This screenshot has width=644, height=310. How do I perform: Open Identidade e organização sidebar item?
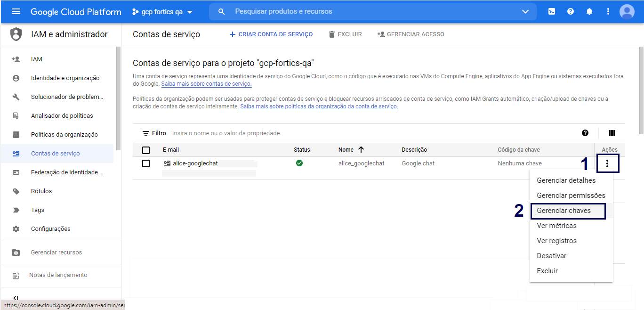pyautogui.click(x=57, y=78)
